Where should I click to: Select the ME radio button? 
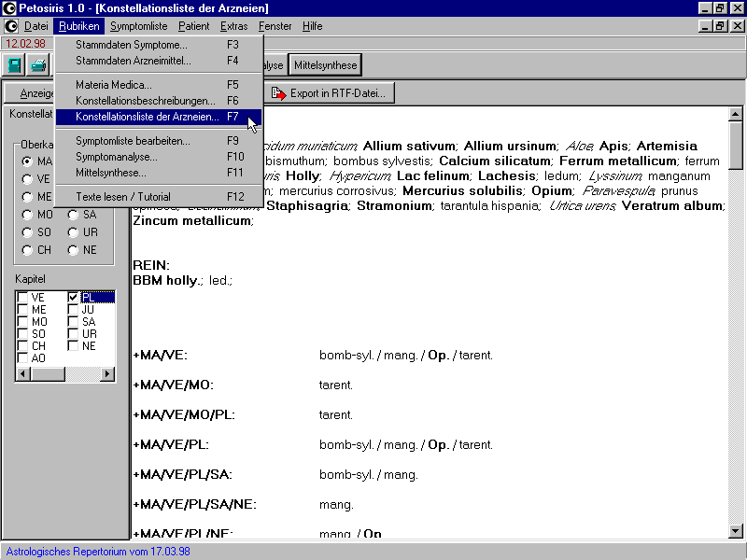coord(27,197)
